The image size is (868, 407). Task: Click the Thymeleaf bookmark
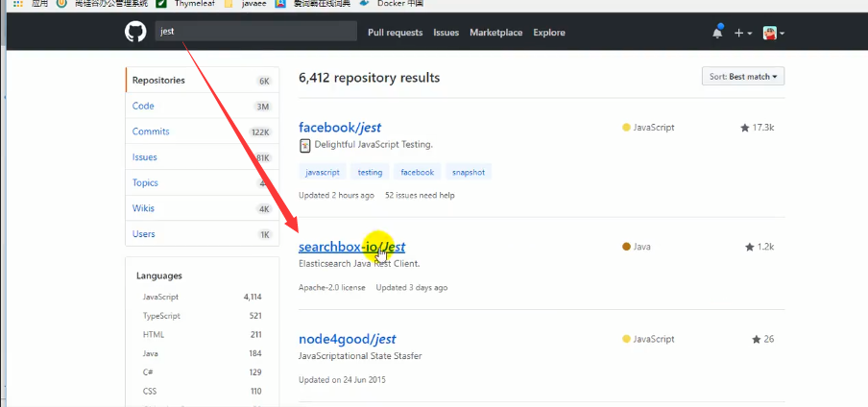pos(185,3)
